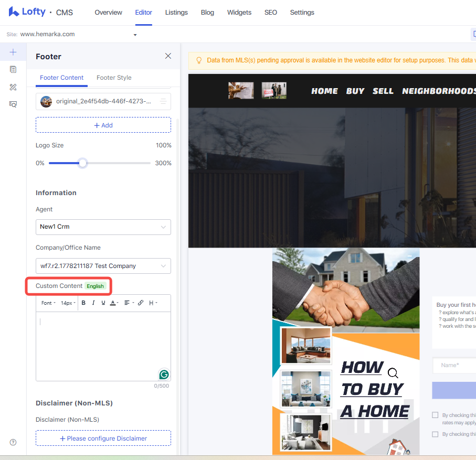476x460 pixels.
Task: Open the Editor menu
Action: (144, 13)
